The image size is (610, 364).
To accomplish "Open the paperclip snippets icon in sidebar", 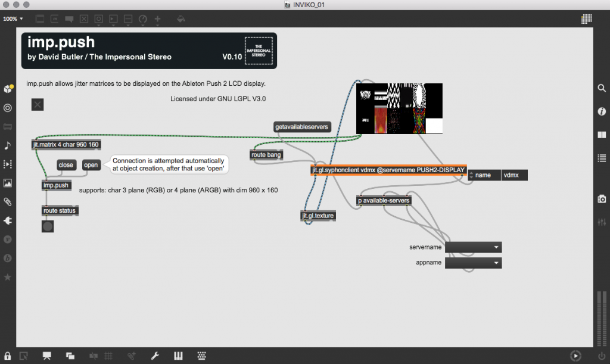I will (x=7, y=201).
